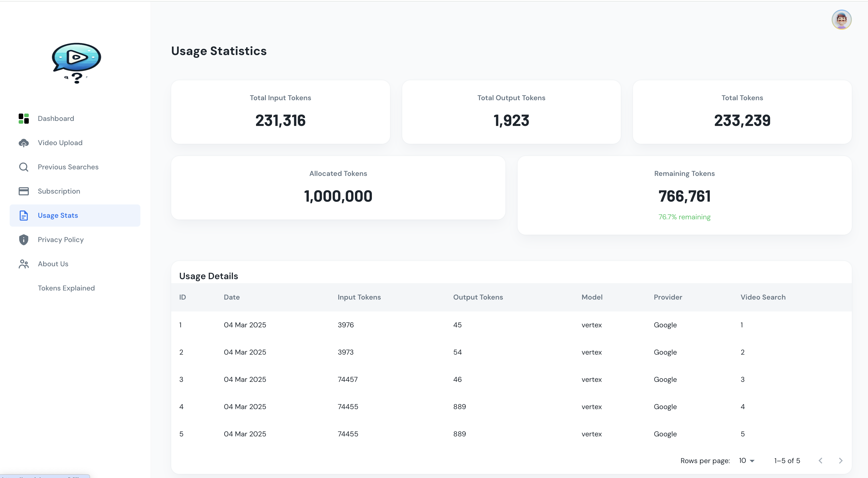
Task: Go to previous table page
Action: tap(821, 461)
